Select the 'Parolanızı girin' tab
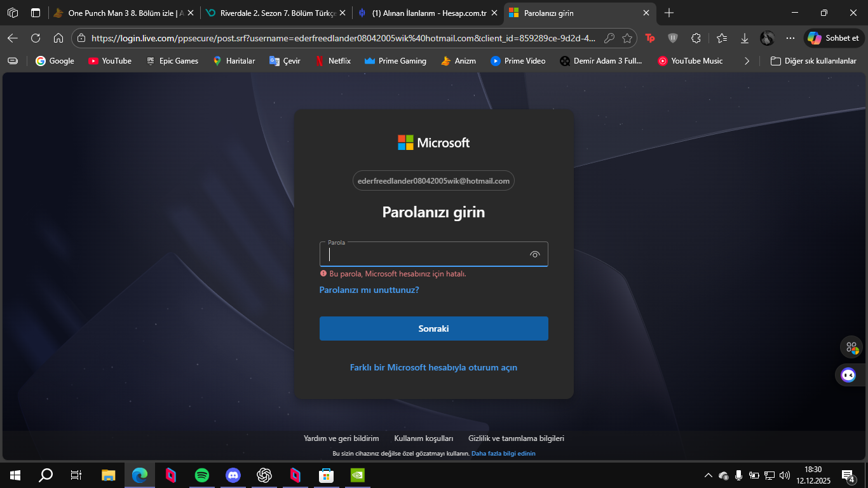868x488 pixels. pyautogui.click(x=580, y=13)
